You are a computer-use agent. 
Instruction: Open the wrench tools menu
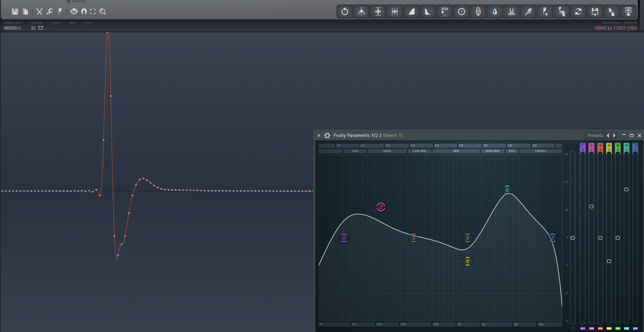point(50,12)
